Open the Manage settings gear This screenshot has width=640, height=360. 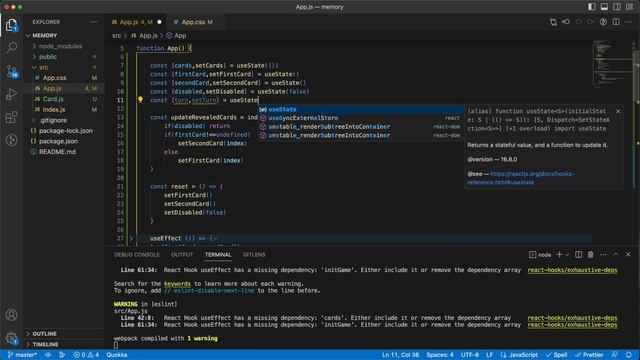coord(11,338)
